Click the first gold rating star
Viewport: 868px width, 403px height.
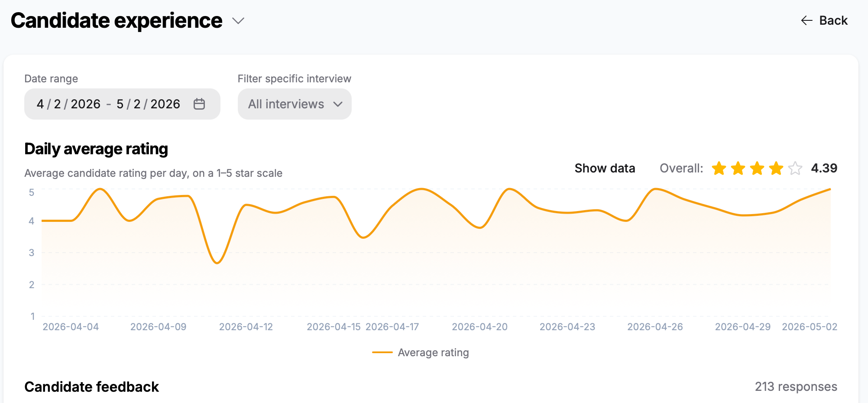click(719, 168)
